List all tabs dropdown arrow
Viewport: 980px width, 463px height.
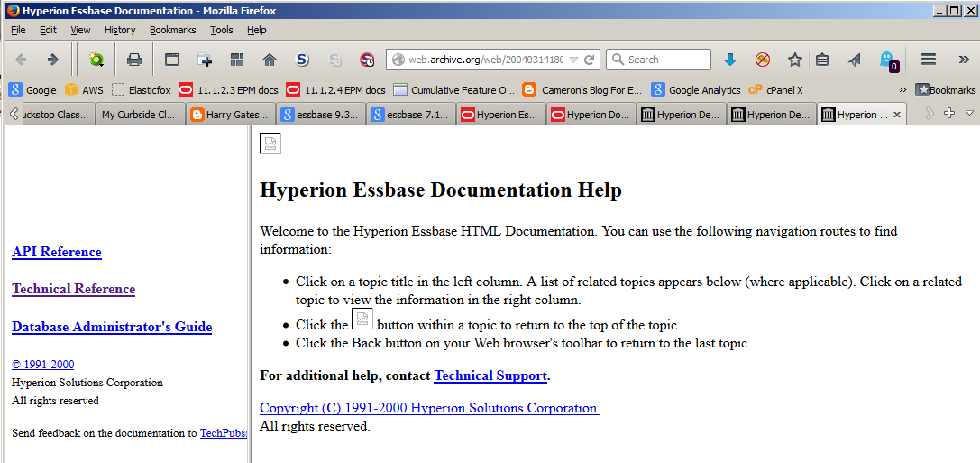tap(969, 113)
